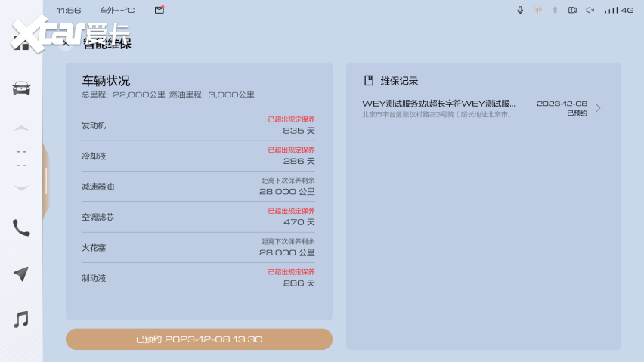Tap the dashcam recorder icon in status bar
Screen dimensions: 644x362
point(572,10)
